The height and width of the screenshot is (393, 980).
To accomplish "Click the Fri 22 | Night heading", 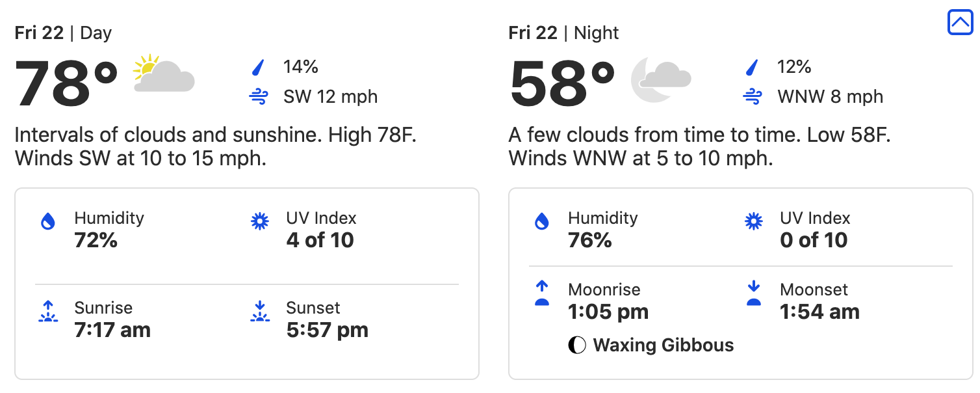I will (563, 33).
